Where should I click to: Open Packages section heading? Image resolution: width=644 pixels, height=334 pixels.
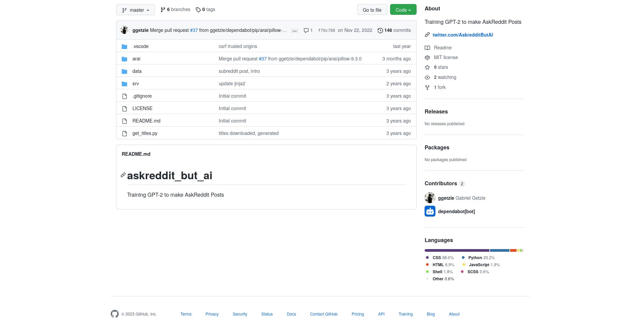pyautogui.click(x=437, y=147)
